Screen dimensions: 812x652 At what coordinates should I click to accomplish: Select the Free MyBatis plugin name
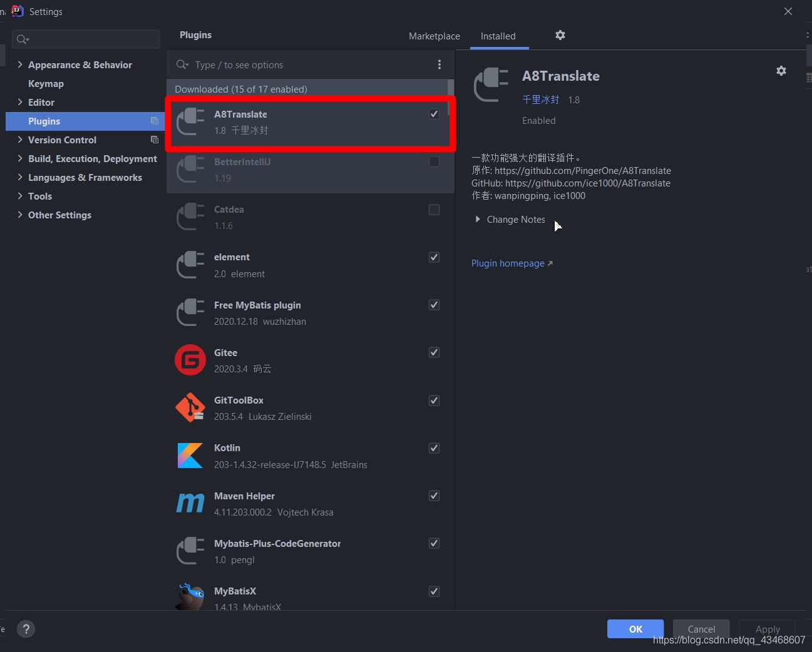click(x=257, y=305)
